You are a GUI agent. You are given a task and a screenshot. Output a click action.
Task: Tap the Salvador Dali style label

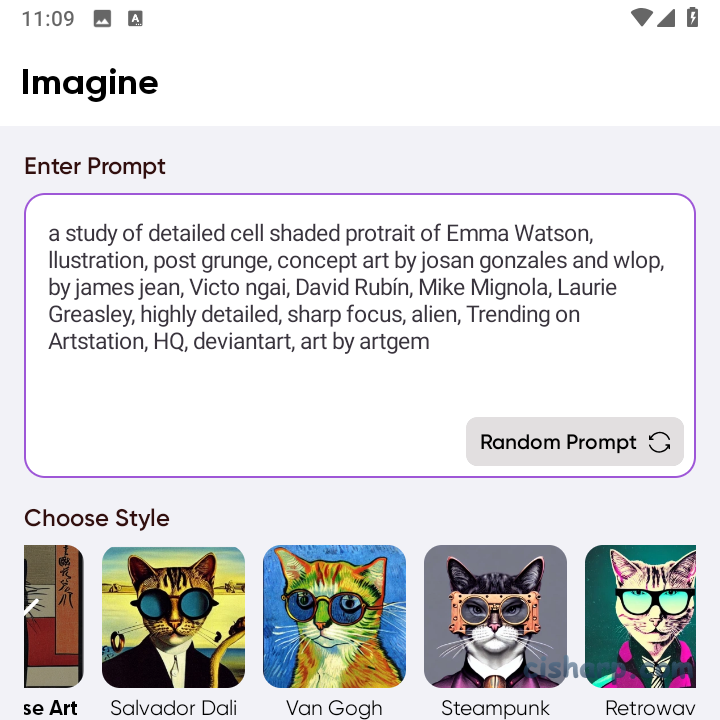click(x=173, y=708)
